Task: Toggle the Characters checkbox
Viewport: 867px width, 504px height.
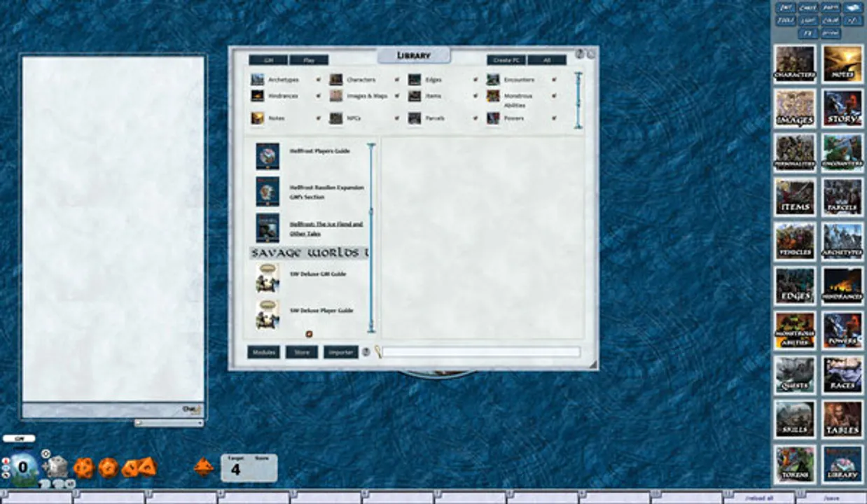Action: click(x=397, y=80)
